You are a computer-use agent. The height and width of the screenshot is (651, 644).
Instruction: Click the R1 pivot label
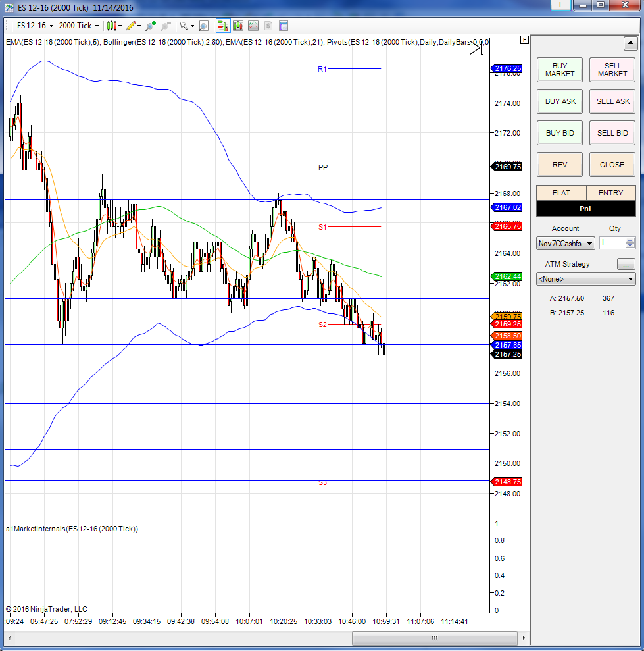[x=322, y=69]
